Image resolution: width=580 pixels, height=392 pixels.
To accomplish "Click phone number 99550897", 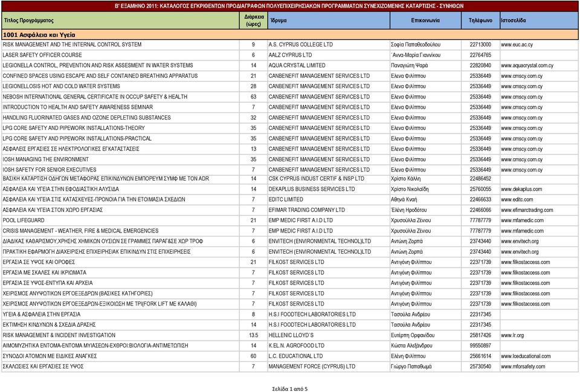I will (x=480, y=345).
